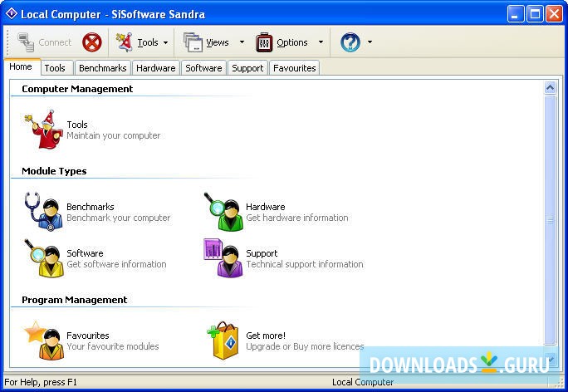Maximize the Sandra window

[535, 14]
